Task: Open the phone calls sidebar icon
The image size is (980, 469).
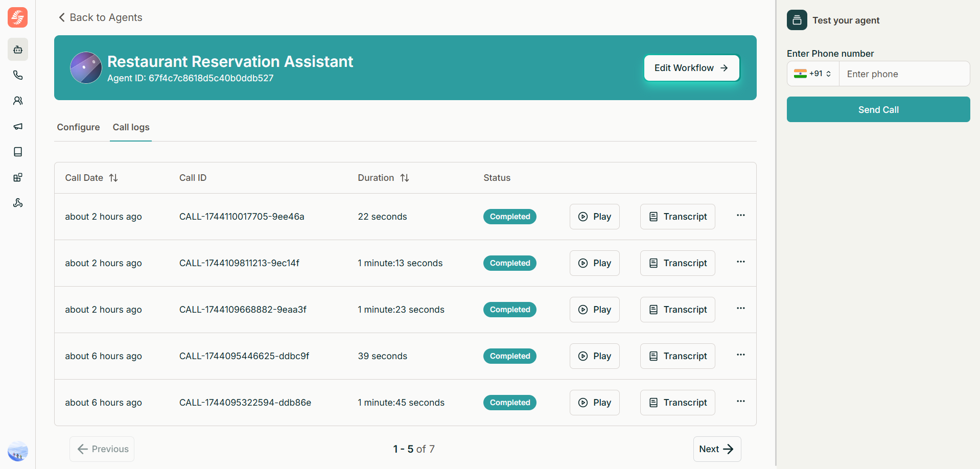Action: coord(18,75)
